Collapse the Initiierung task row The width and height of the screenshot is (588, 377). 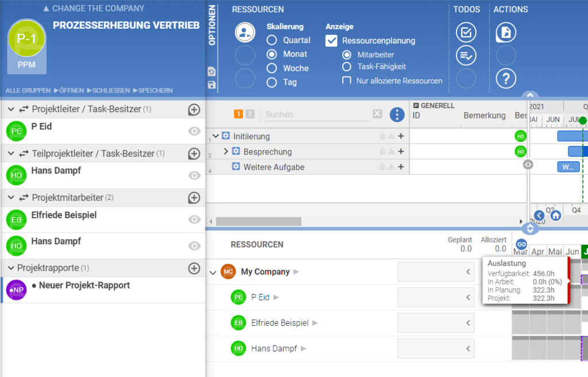pos(215,136)
